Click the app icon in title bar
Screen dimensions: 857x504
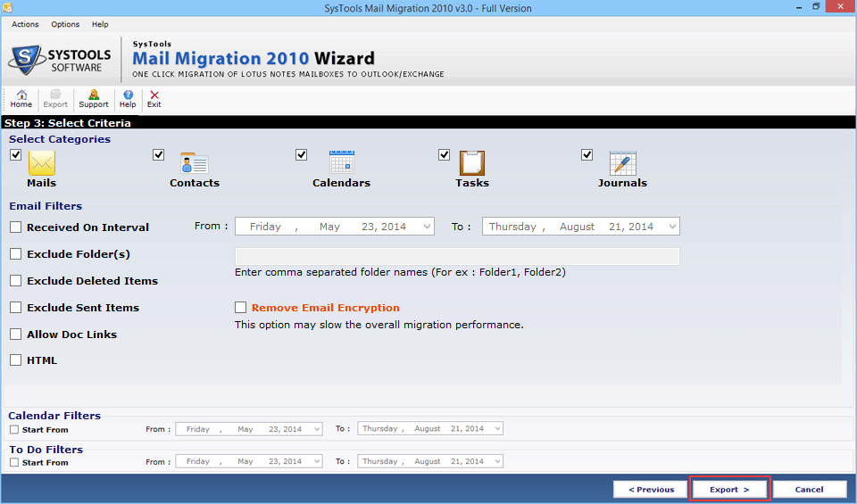(x=8, y=8)
